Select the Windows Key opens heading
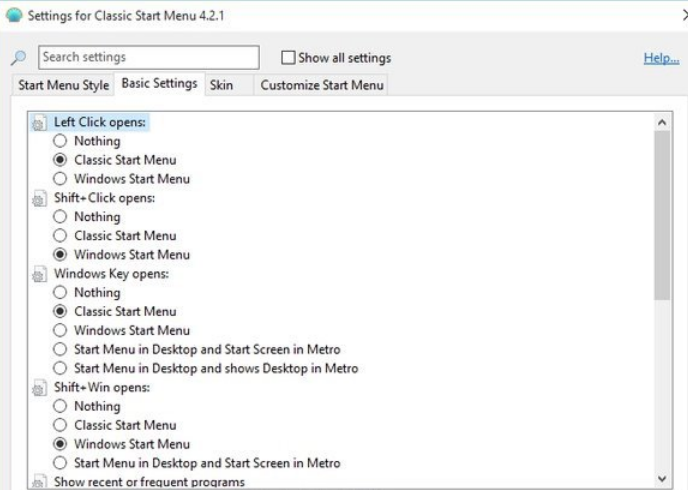This screenshot has height=490, width=688. [111, 274]
